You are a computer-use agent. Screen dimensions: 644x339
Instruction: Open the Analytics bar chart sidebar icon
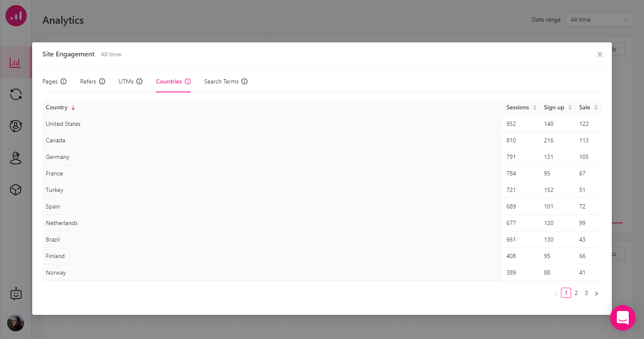coord(15,63)
